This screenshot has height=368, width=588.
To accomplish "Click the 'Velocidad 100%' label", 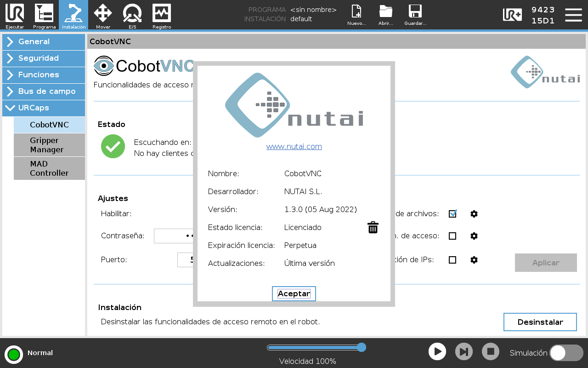I will click(308, 362).
